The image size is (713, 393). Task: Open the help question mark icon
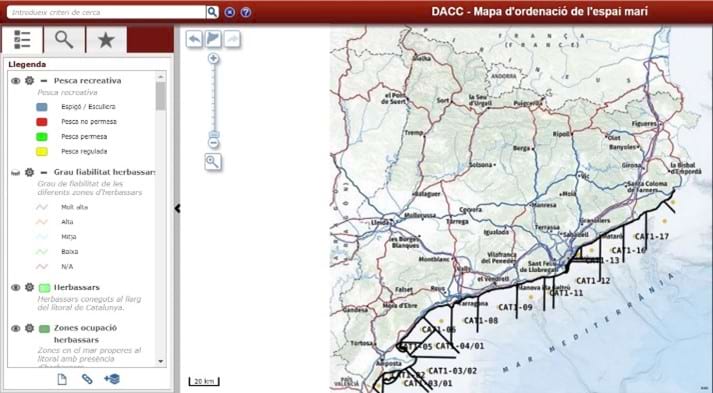(x=246, y=12)
